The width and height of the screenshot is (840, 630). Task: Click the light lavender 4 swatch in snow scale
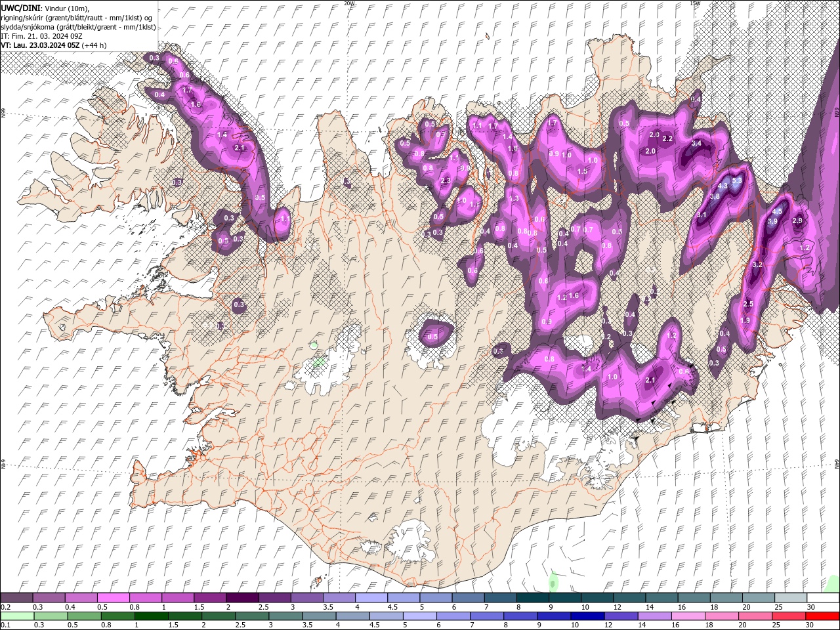(x=371, y=597)
